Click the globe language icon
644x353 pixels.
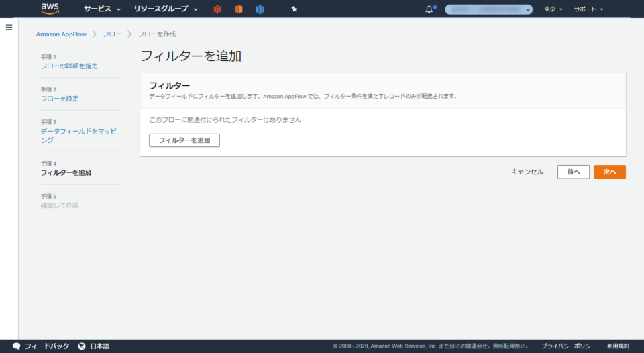(x=82, y=346)
